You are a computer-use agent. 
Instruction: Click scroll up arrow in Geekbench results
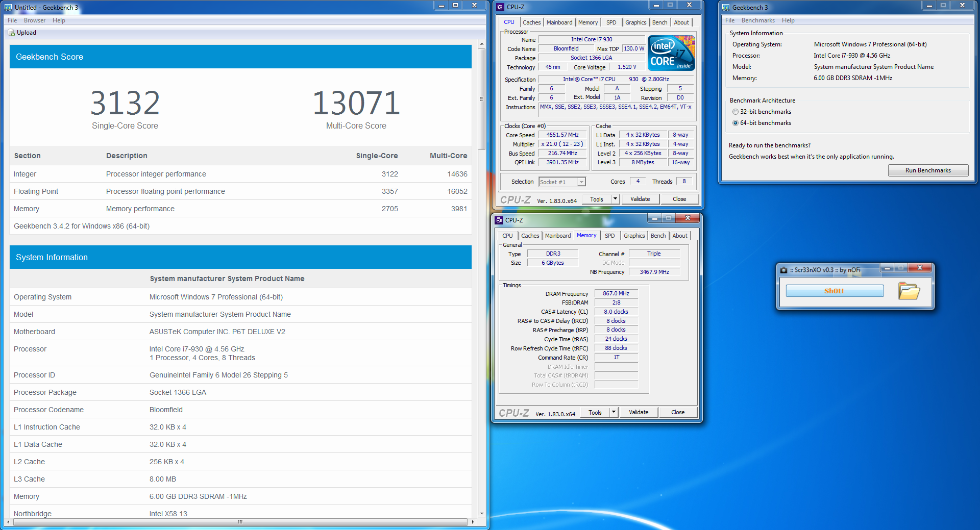pyautogui.click(x=481, y=44)
